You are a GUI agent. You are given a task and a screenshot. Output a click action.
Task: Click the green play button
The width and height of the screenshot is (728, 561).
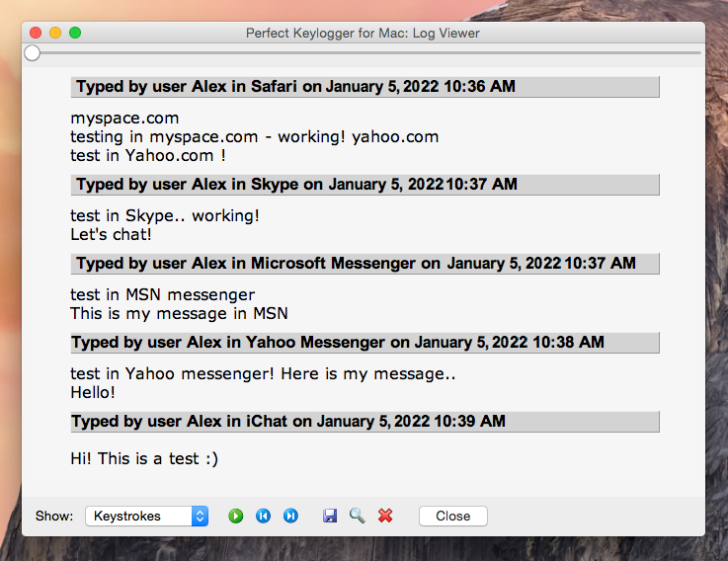pyautogui.click(x=235, y=516)
